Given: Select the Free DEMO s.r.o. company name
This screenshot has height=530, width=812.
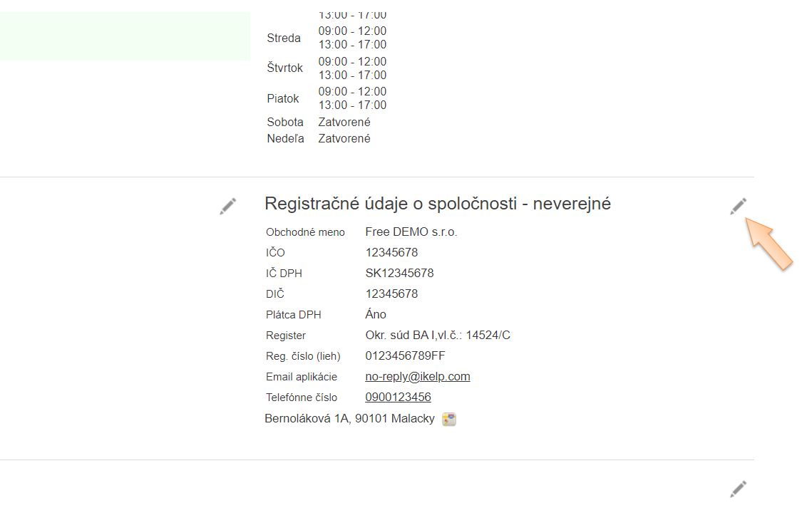Looking at the screenshot, I should point(411,232).
